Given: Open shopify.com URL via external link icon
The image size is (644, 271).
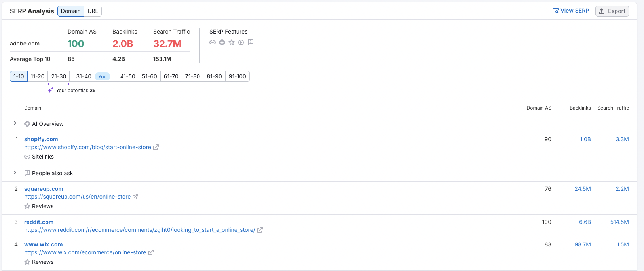Looking at the screenshot, I should 156,147.
